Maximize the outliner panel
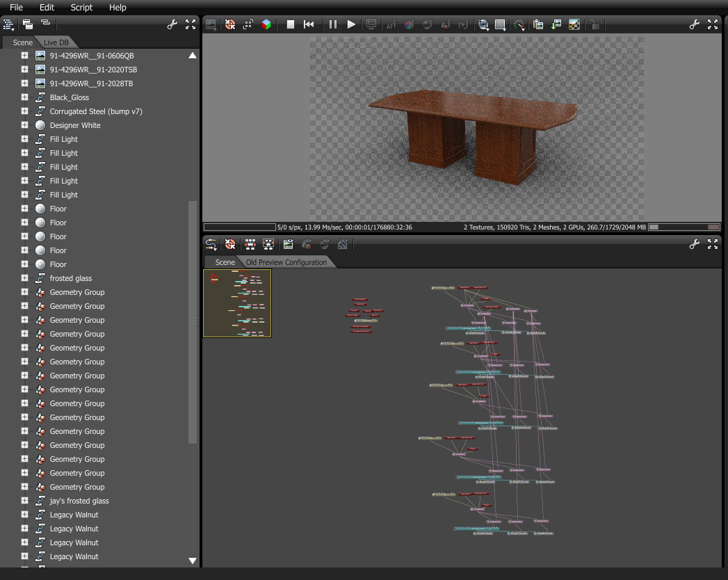This screenshot has height=580, width=728. (191, 24)
